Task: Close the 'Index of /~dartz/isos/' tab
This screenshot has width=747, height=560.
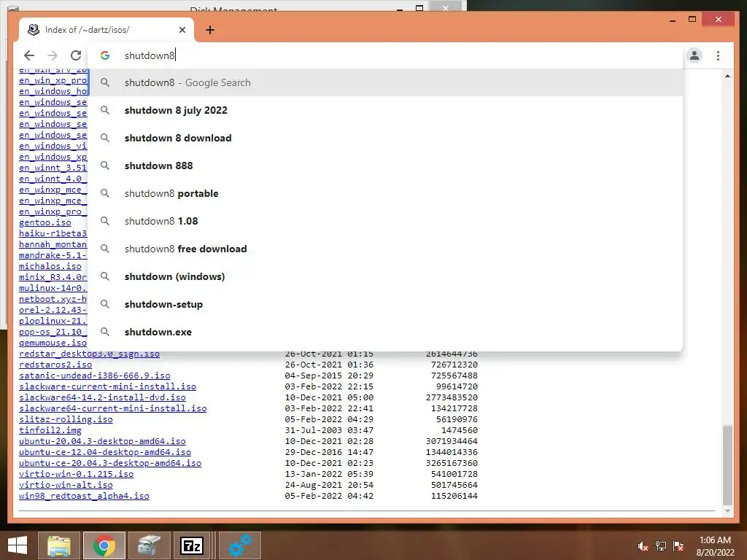Action: point(182,30)
